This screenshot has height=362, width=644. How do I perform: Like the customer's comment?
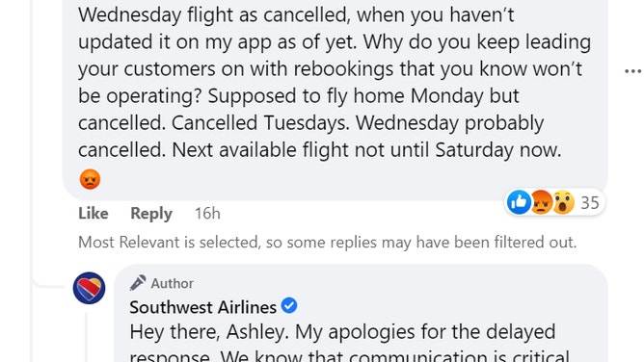94,214
